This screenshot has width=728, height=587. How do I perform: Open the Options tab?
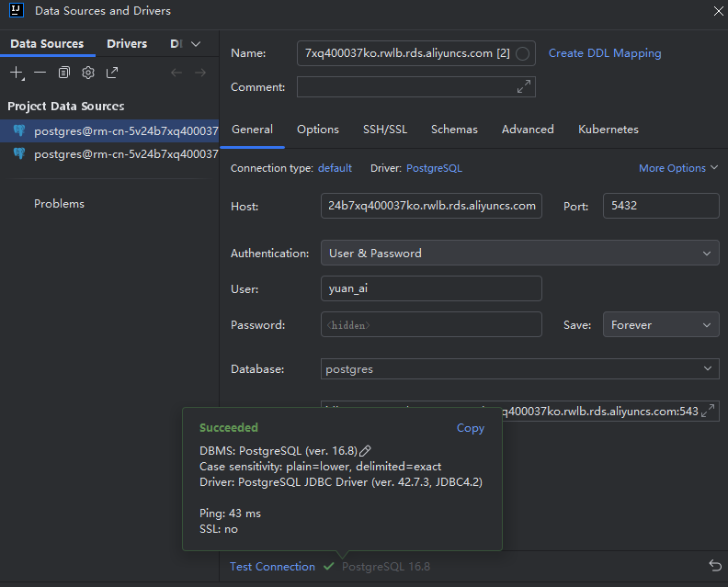pyautogui.click(x=317, y=130)
